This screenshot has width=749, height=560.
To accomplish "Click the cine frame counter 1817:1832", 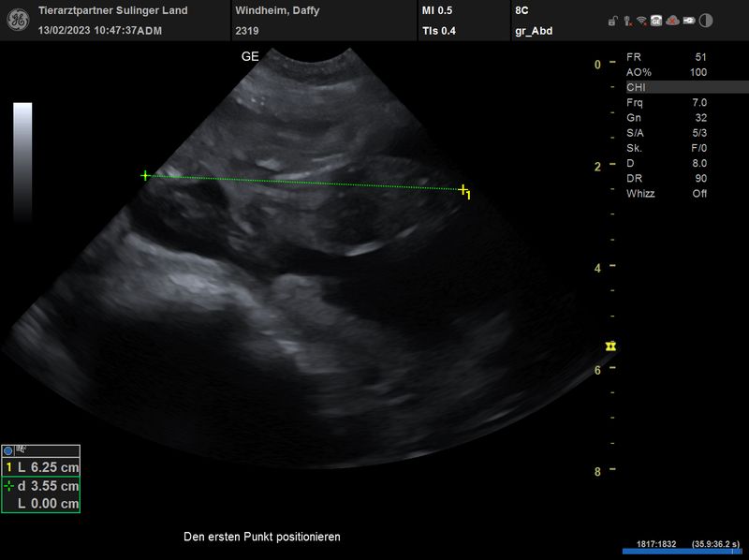I will [656, 544].
